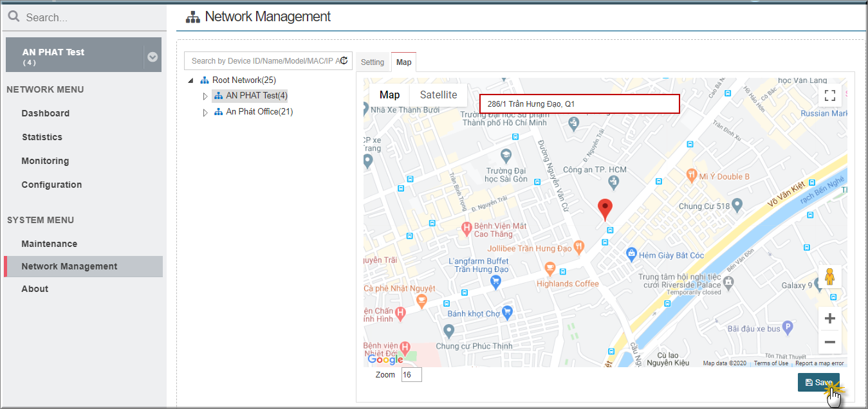Select Root Network(25) in the tree
Viewport: 868px width, 409px height.
tap(244, 80)
